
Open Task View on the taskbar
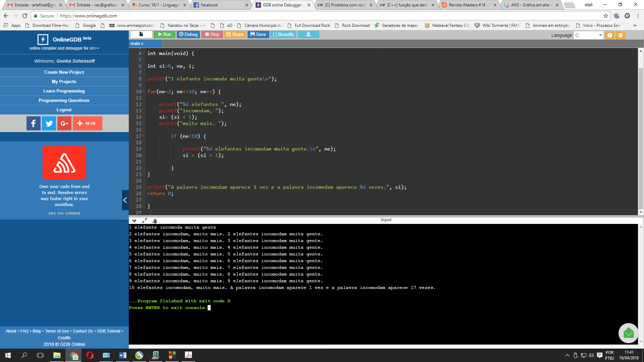40,355
